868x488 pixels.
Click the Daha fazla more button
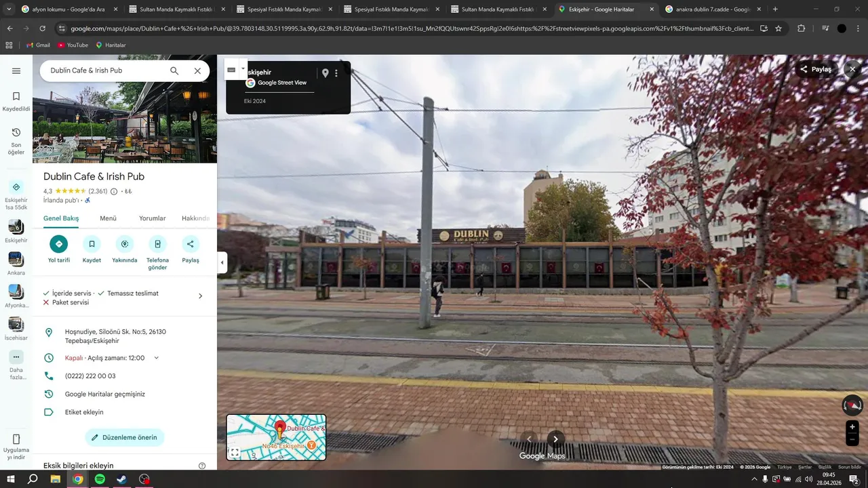click(x=16, y=365)
